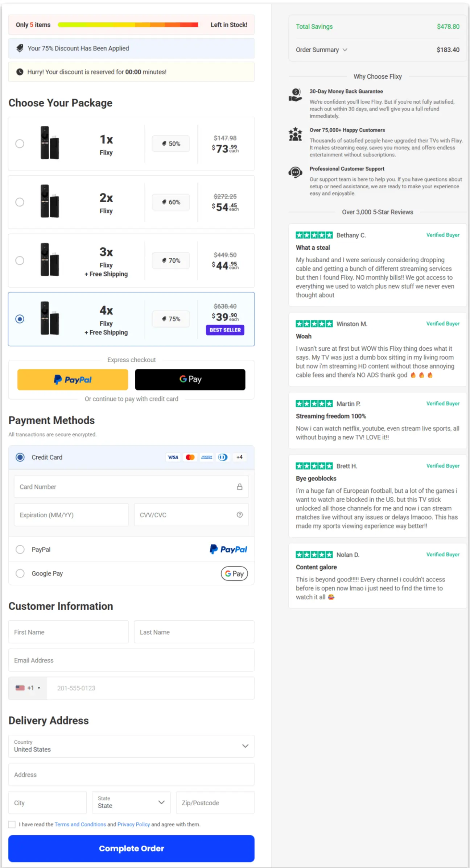Choose Google Pay payment method radio
Screen dimensions: 470x868
(20, 573)
